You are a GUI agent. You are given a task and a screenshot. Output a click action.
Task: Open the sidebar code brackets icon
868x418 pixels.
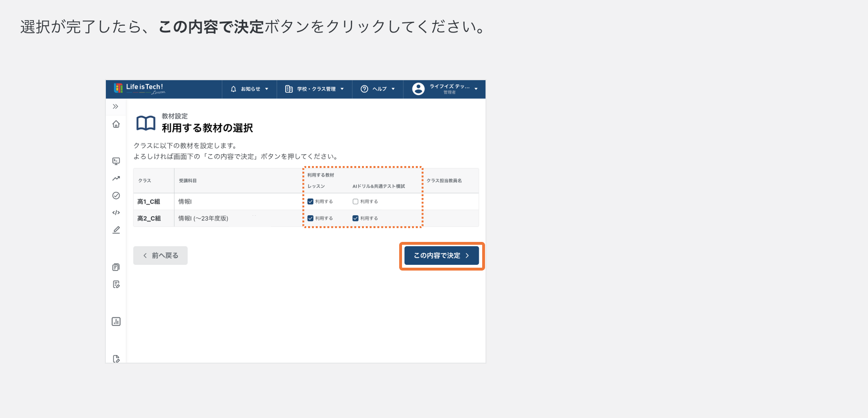(116, 213)
